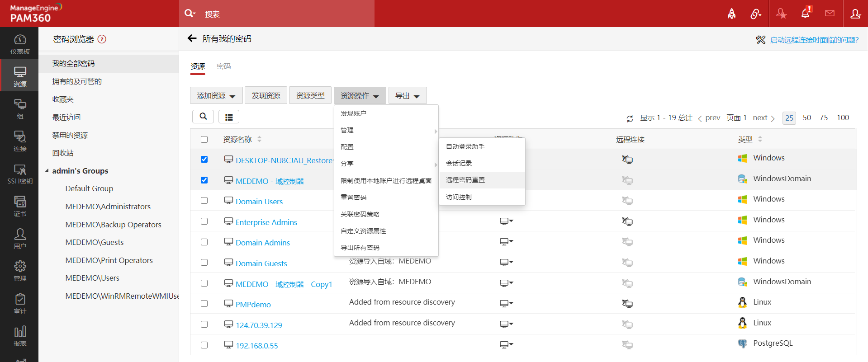Screen dimensions: 868x362
Task: Open the 用户 users sidebar icon
Action: [20, 239]
